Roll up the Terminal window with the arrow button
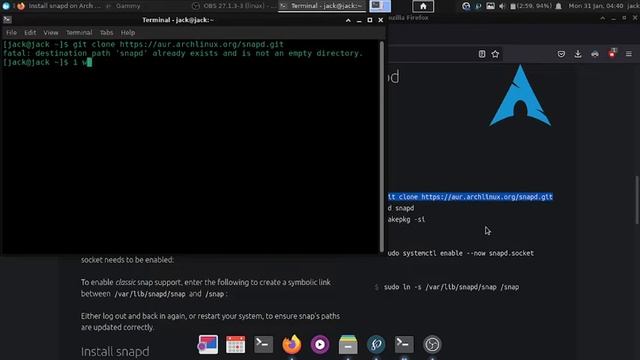 348,20
